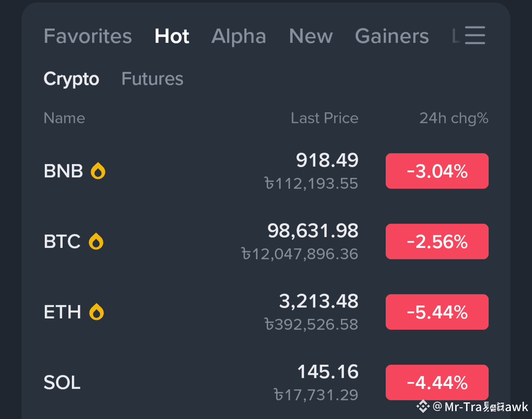Toggle the ETH -5.44% change badge

click(437, 312)
